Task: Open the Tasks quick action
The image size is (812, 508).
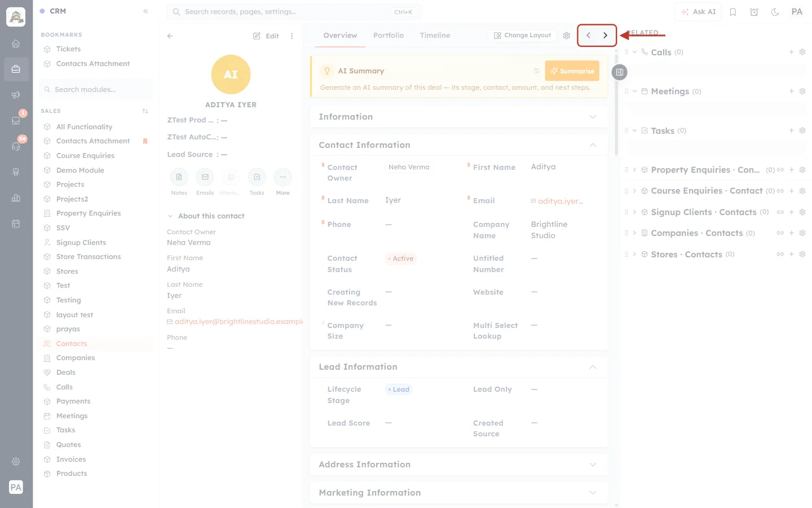Action: [257, 177]
